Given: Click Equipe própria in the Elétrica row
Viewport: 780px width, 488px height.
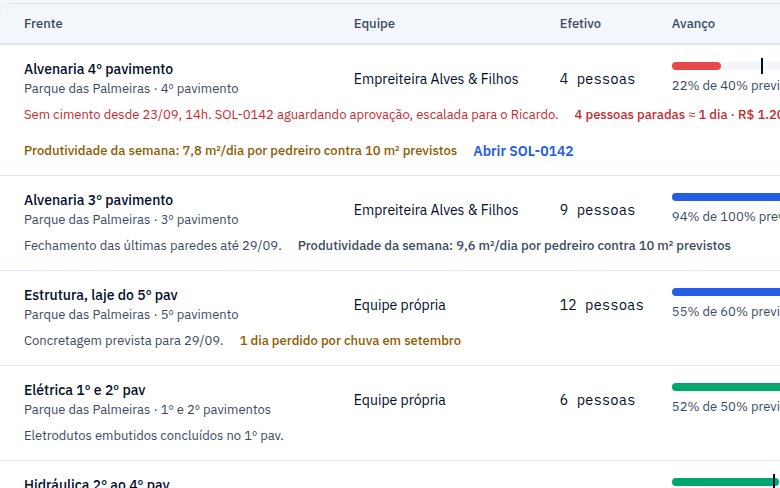Looking at the screenshot, I should pyautogui.click(x=399, y=400).
